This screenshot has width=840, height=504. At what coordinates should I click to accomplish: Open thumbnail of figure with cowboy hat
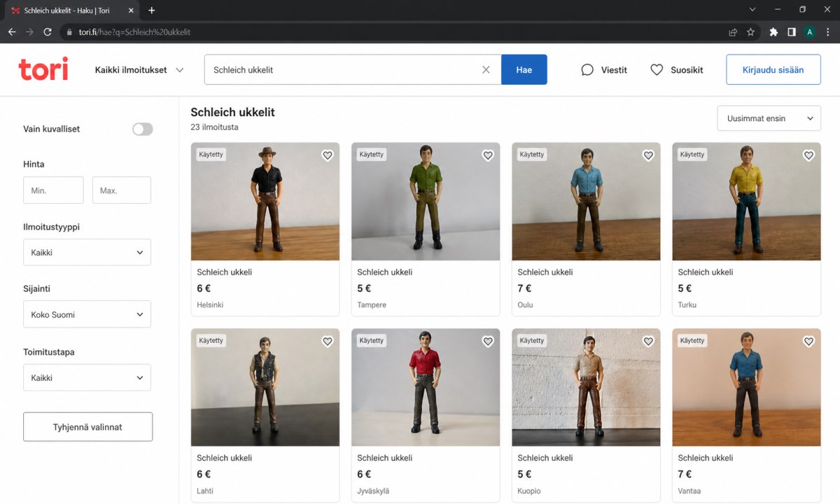click(265, 202)
